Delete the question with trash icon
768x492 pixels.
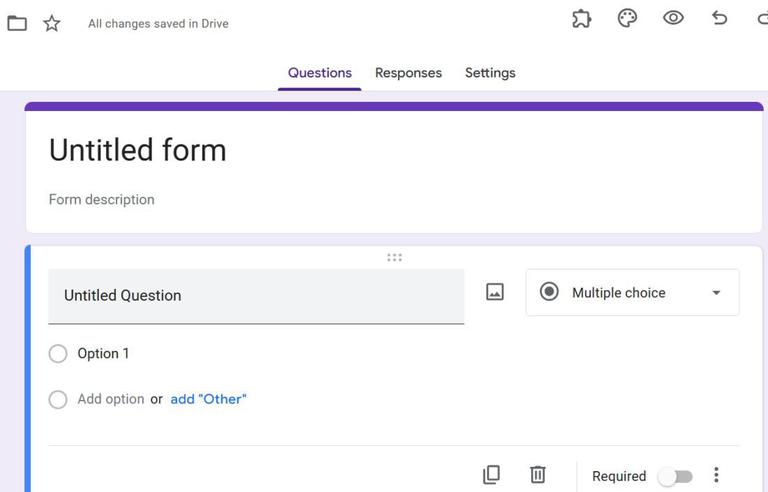[538, 475]
